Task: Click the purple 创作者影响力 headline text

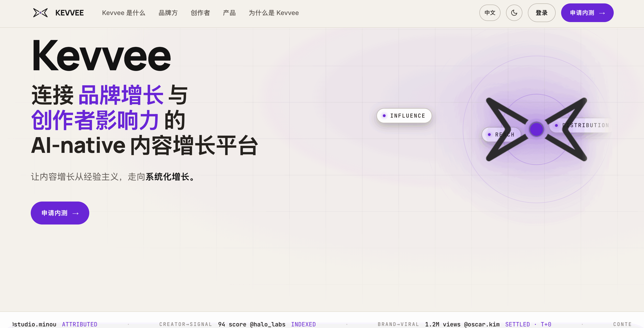Action: [95, 120]
